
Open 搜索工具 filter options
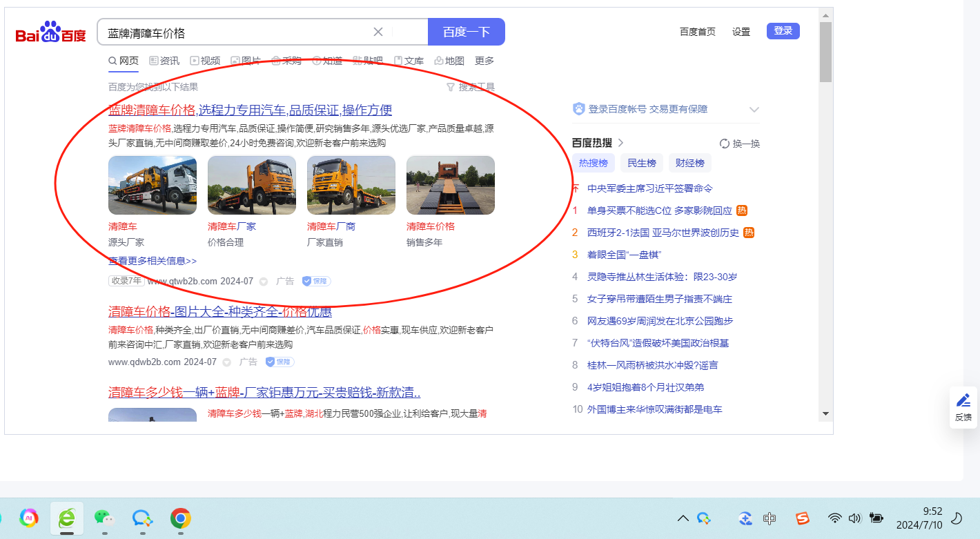point(471,87)
